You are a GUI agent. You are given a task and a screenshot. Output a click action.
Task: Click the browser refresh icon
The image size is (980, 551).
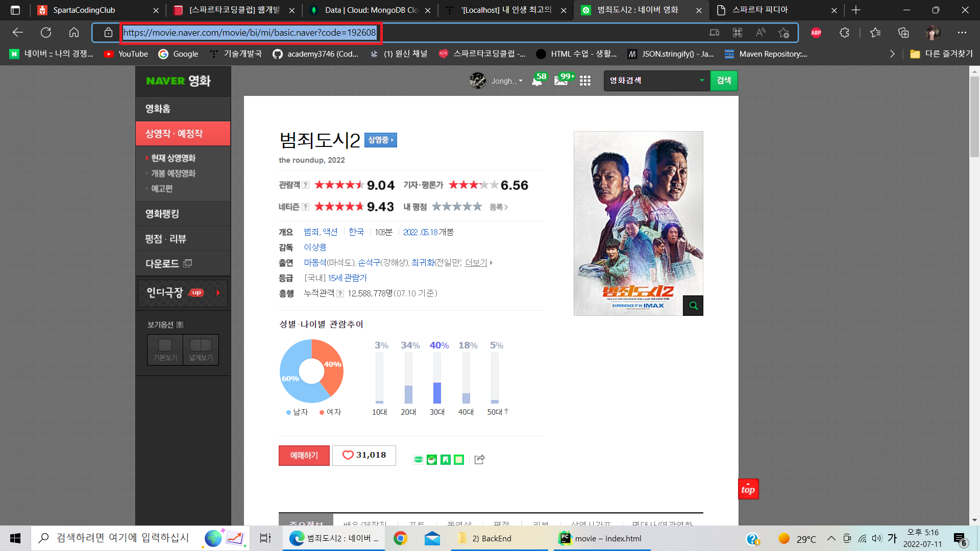click(x=46, y=33)
